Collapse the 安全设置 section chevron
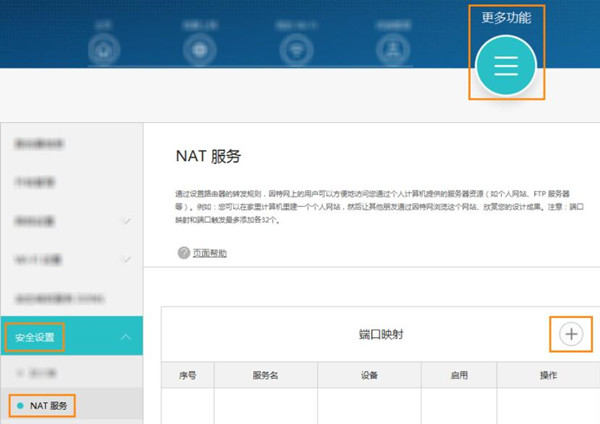 pyautogui.click(x=125, y=337)
